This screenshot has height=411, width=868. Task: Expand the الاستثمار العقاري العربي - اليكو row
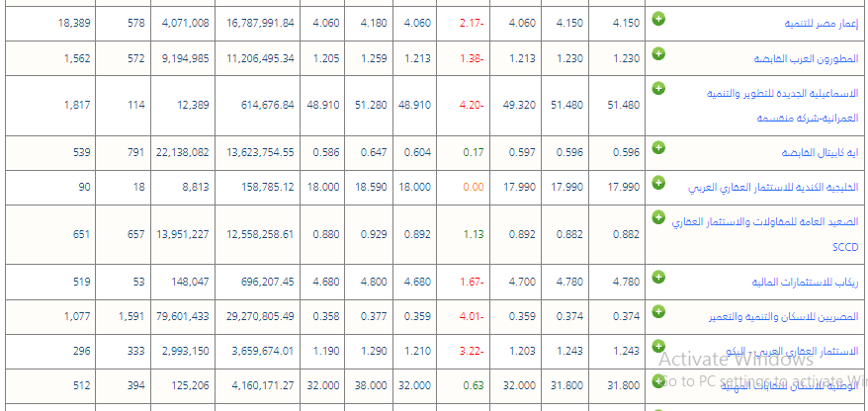659,346
